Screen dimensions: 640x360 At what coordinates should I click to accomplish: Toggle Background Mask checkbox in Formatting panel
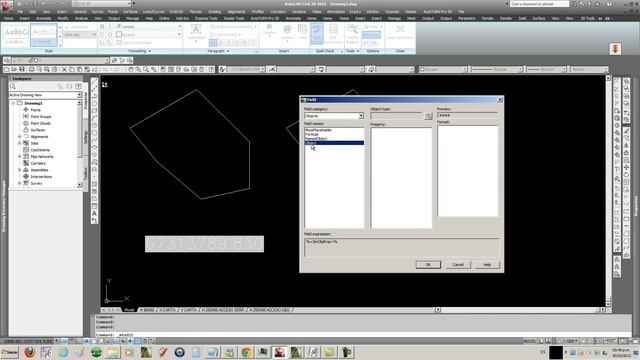(119, 42)
